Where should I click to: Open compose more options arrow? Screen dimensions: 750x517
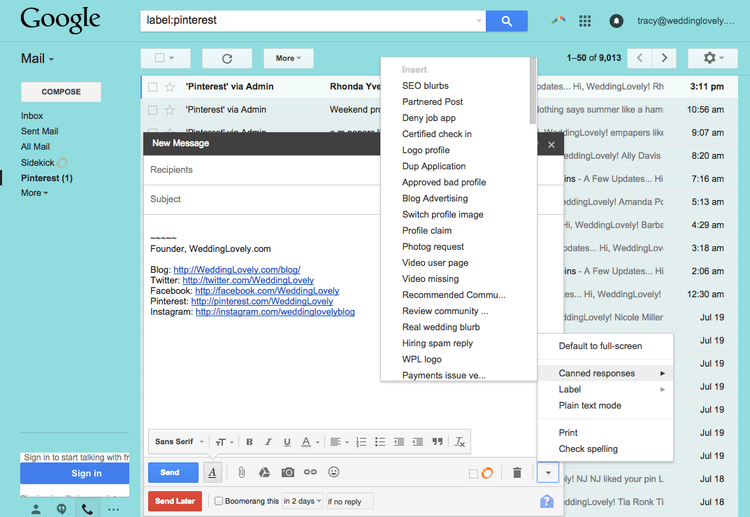[548, 473]
